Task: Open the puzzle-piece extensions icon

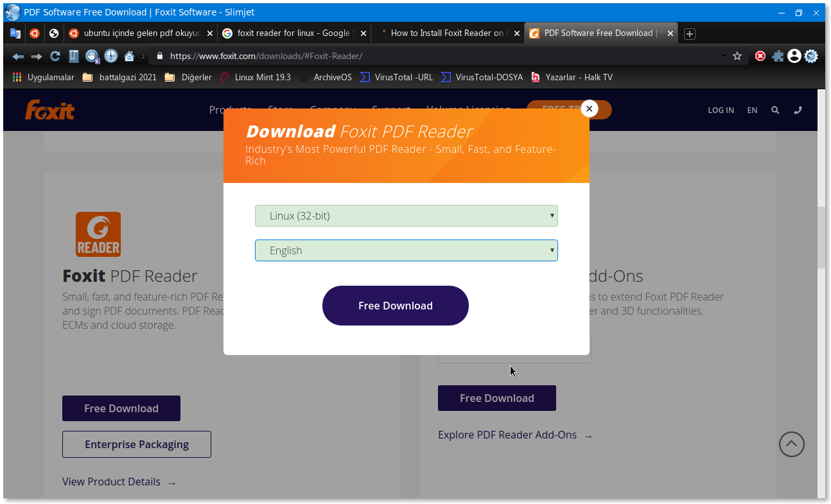Action: [778, 56]
